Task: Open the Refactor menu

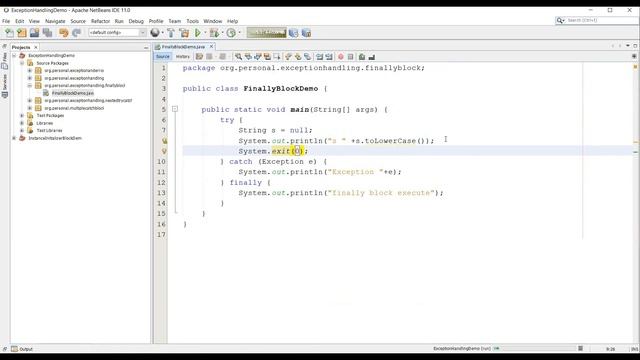Action: click(x=100, y=21)
